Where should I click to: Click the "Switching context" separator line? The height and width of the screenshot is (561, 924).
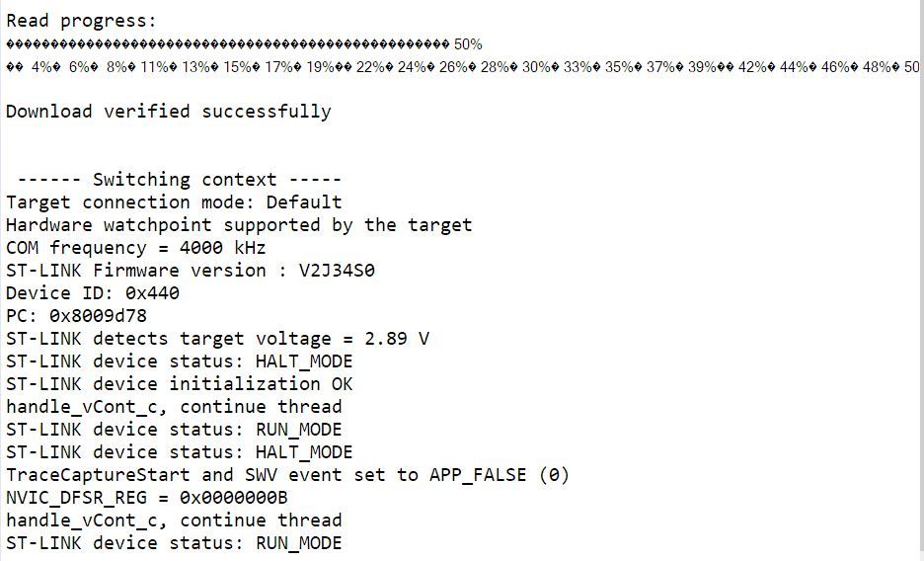(x=179, y=180)
